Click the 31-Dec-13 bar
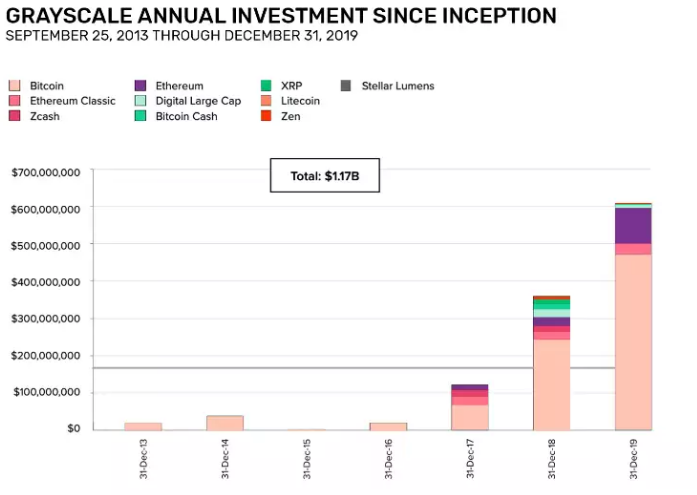Viewport: 697px width, 495px height. [143, 427]
